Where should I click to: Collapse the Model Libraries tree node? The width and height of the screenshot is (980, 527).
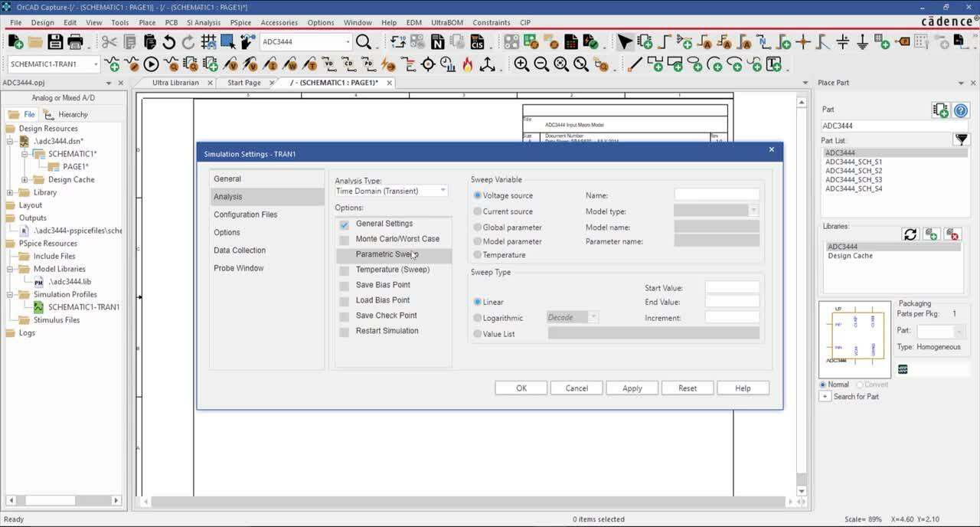point(10,269)
